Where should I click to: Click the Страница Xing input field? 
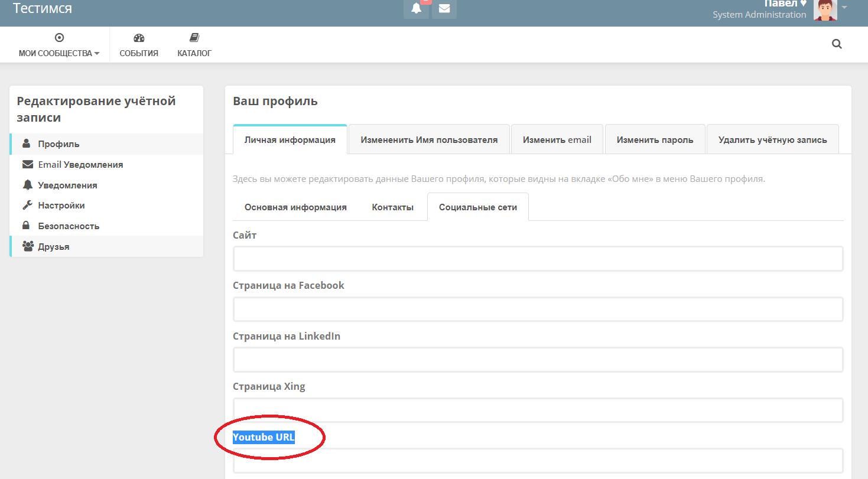click(x=538, y=410)
